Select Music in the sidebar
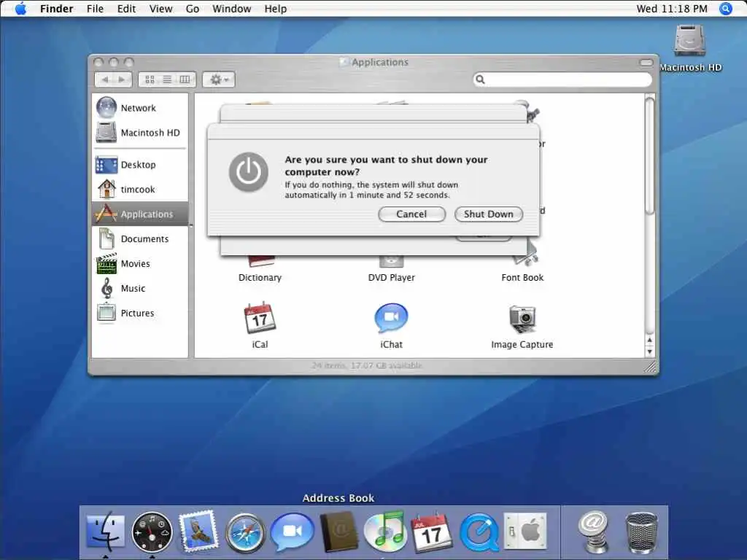 coord(140,289)
